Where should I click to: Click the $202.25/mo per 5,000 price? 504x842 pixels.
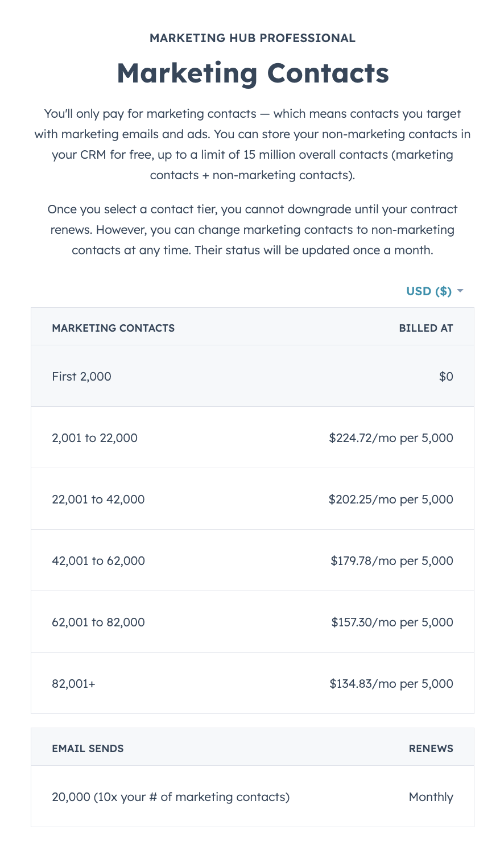click(x=391, y=500)
